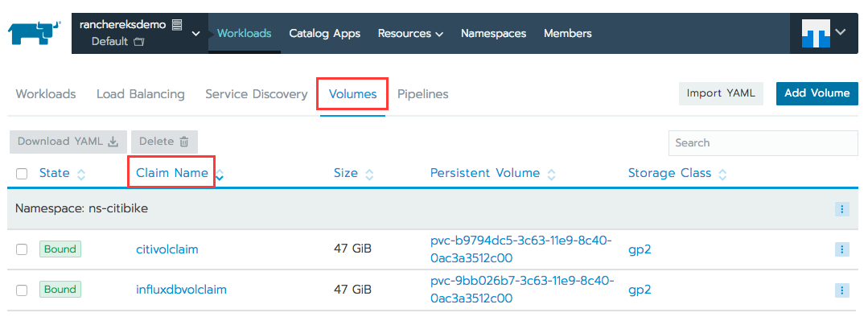
Task: Sort by Size column arrows
Action: click(369, 175)
